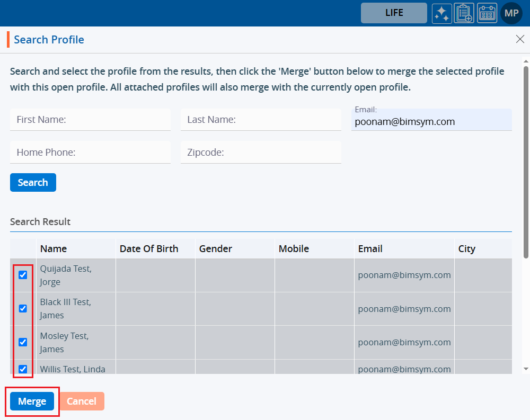Click the sparkle AI assistant icon
Viewport: 530px width, 420px height.
[x=441, y=13]
